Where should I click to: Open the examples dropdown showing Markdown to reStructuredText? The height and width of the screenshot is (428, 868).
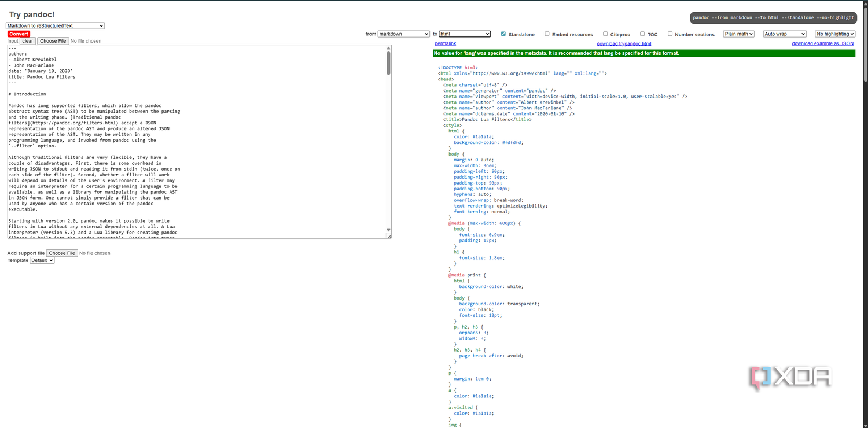coord(55,26)
